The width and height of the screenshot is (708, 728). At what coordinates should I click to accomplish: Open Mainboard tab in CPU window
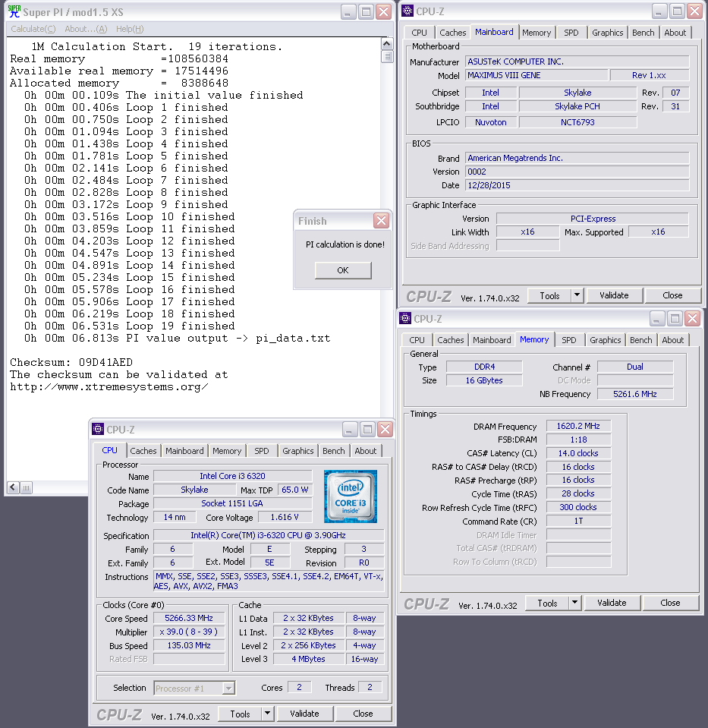[x=184, y=451]
